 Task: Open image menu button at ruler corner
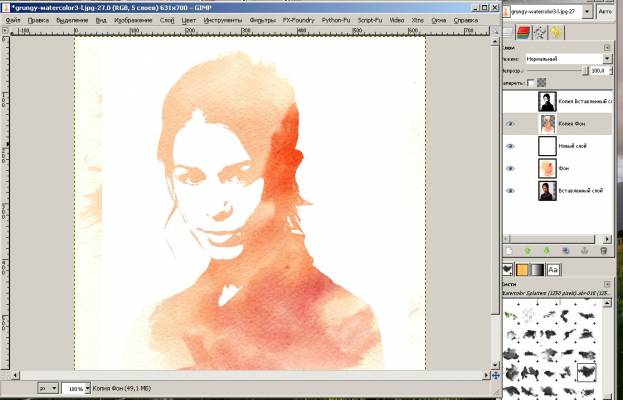point(5,31)
